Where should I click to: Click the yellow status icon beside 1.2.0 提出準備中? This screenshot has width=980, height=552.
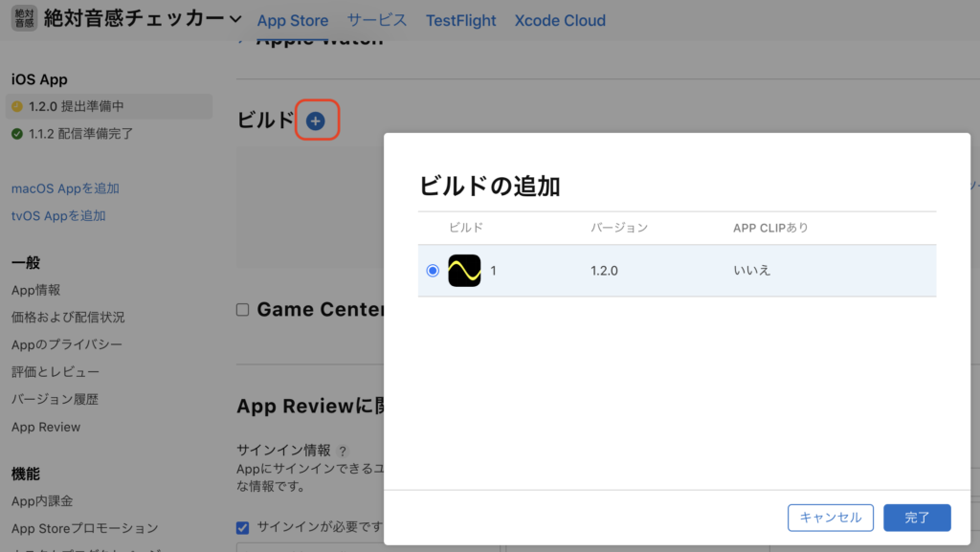tap(17, 107)
